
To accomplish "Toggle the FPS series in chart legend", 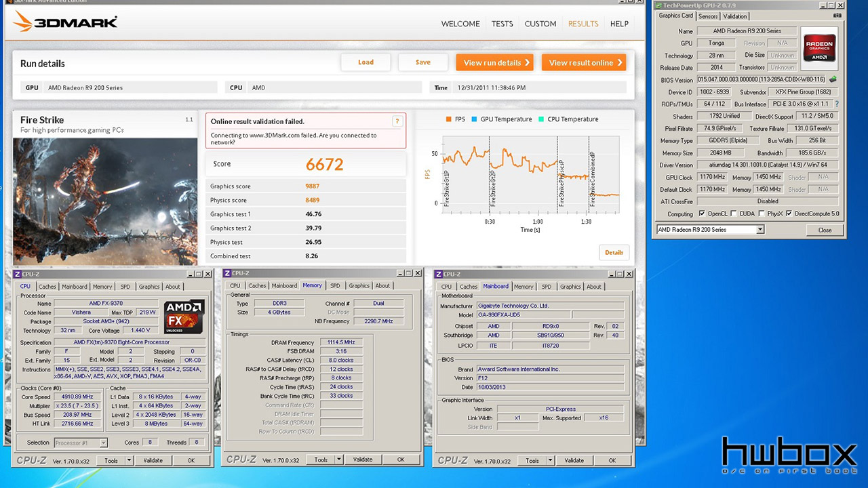I will [456, 119].
